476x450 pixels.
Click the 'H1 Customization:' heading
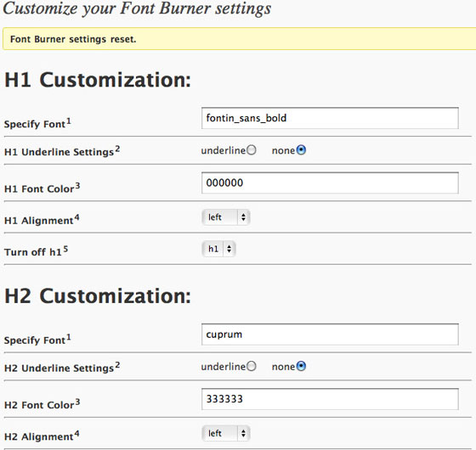click(98, 80)
